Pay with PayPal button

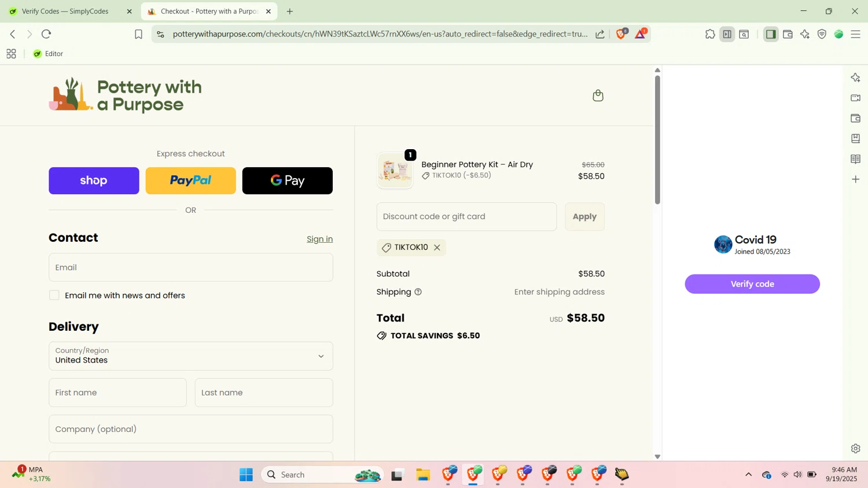click(x=191, y=180)
